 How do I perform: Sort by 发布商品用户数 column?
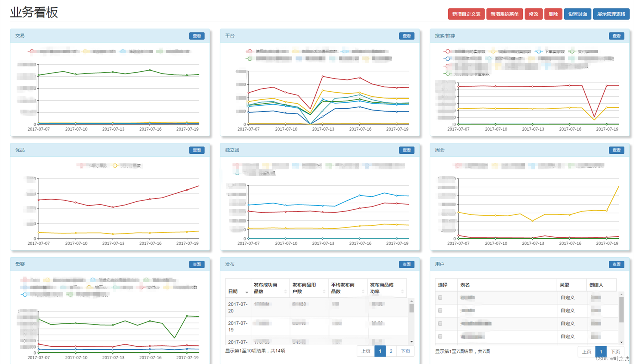(x=309, y=288)
